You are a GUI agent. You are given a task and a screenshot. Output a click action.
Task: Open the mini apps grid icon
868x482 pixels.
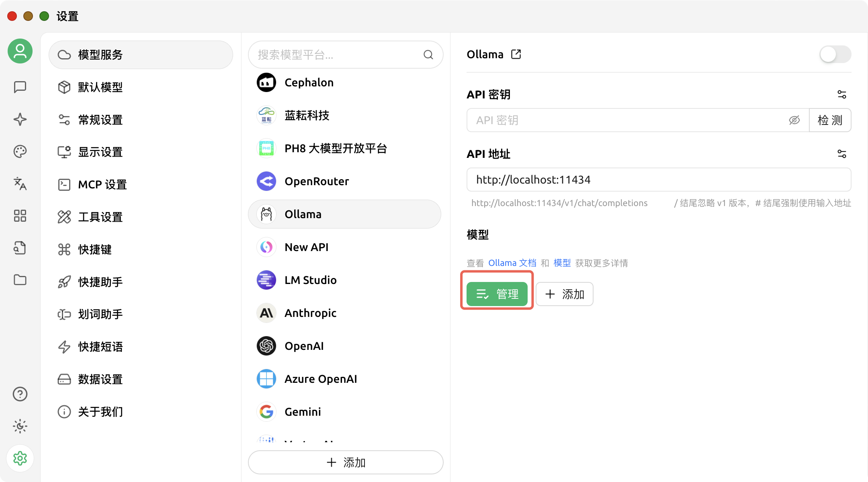click(20, 216)
